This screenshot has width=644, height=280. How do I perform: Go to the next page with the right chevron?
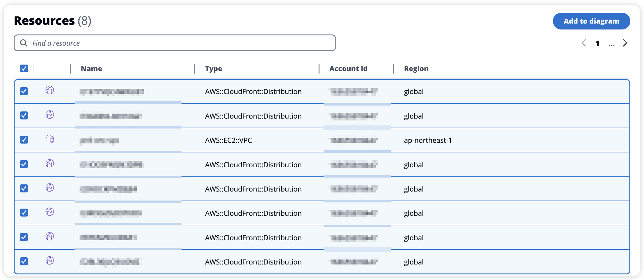click(625, 43)
